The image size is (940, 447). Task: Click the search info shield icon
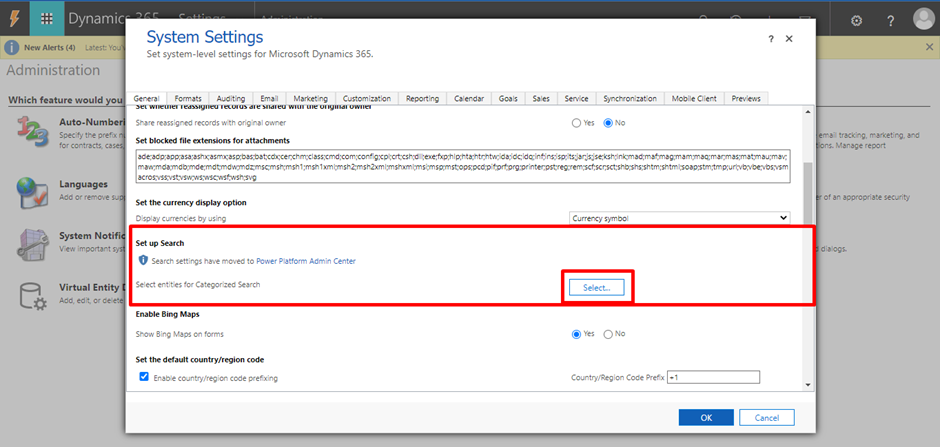[143, 261]
